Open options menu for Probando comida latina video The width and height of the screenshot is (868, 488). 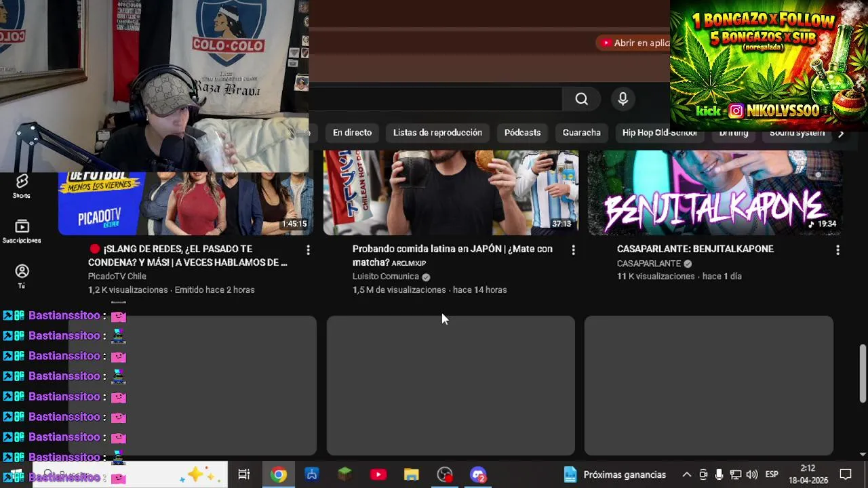pos(573,250)
